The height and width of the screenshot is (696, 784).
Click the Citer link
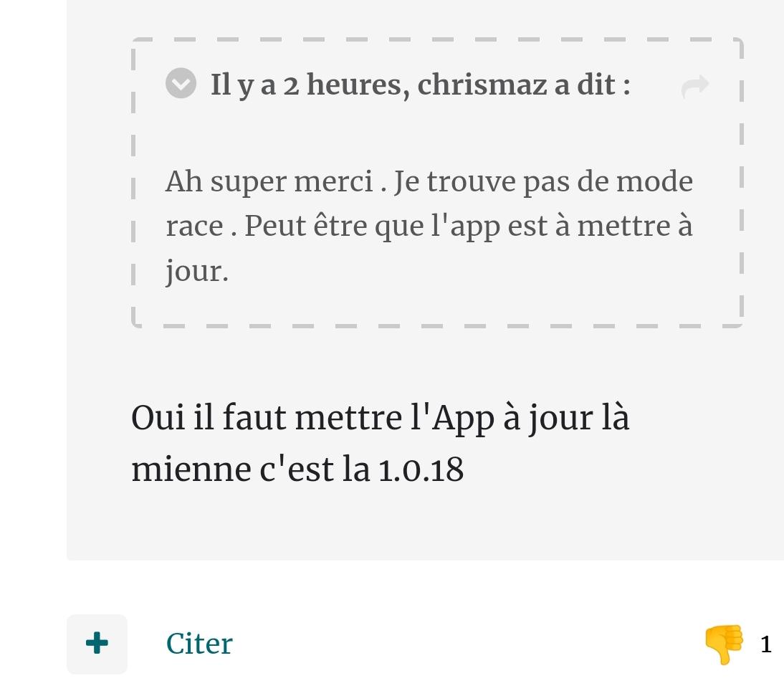pyautogui.click(x=199, y=644)
